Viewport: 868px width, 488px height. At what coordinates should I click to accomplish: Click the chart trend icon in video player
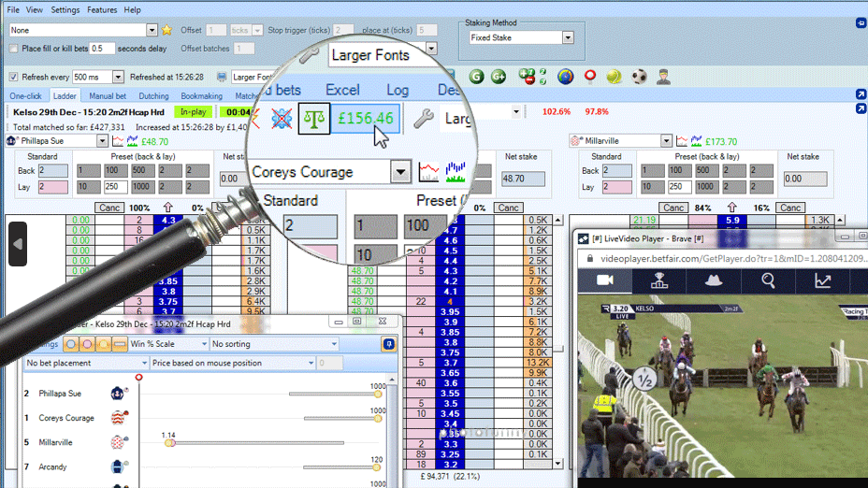[822, 280]
